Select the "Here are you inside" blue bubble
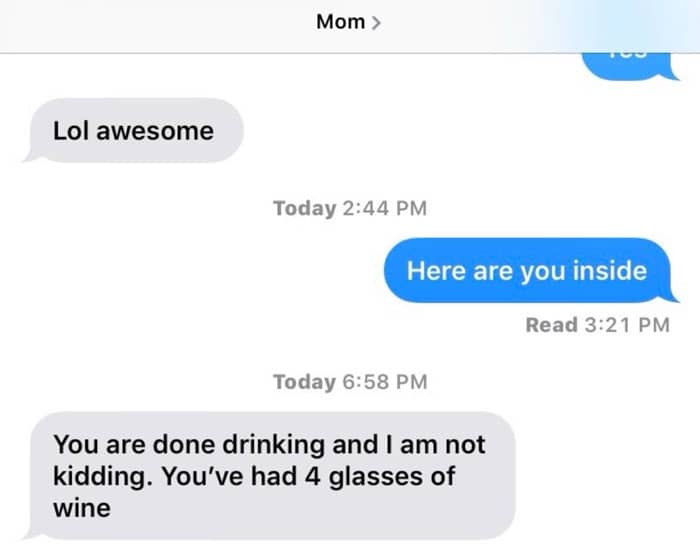Image resolution: width=700 pixels, height=556 pixels. tap(526, 270)
